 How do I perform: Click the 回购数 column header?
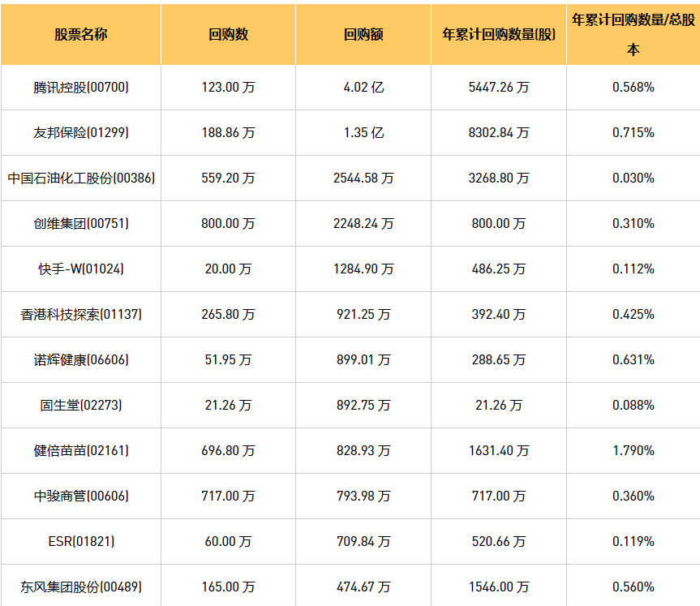pos(228,35)
